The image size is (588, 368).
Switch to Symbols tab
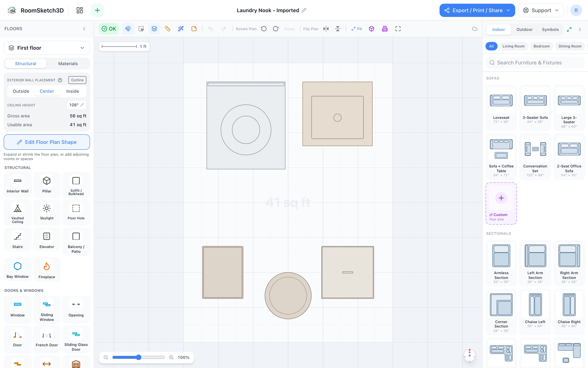click(550, 29)
